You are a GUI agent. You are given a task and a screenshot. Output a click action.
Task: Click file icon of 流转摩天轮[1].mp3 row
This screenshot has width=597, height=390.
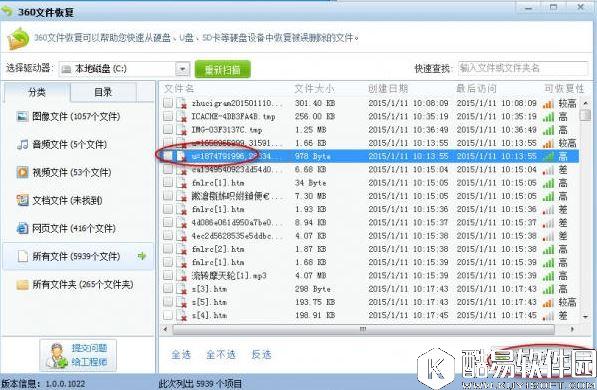181,276
